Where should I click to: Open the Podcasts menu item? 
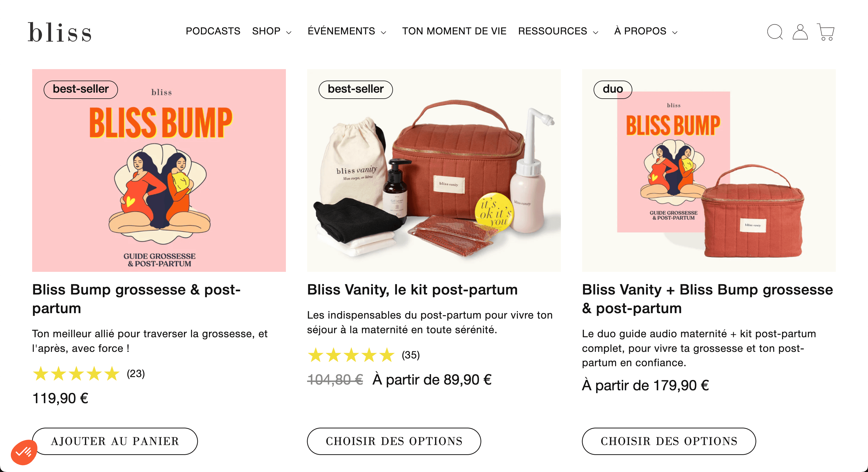click(x=213, y=31)
